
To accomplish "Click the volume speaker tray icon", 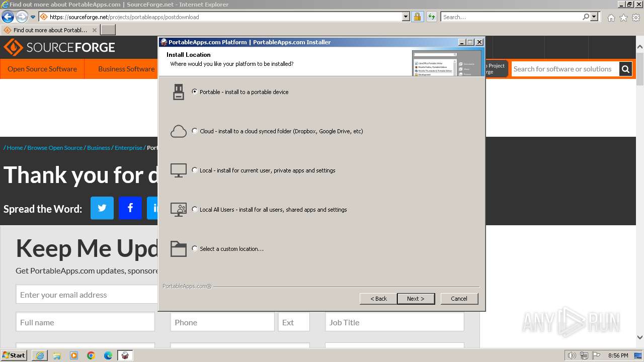I will coord(572,355).
